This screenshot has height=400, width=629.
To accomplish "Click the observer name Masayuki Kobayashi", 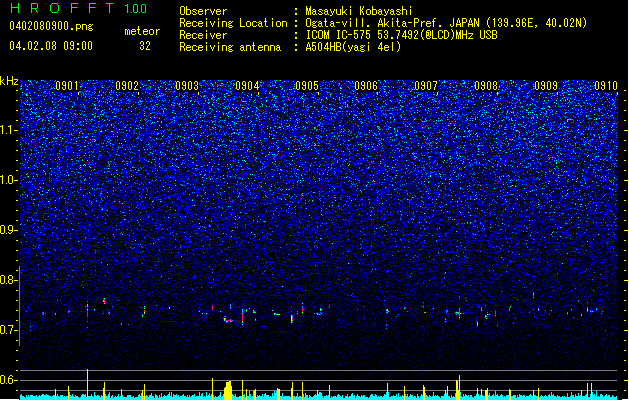I will [359, 11].
